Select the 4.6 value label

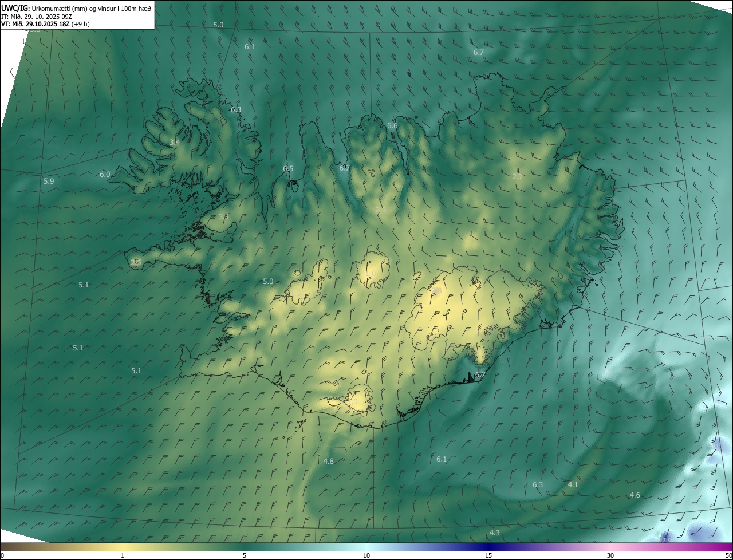click(x=635, y=495)
